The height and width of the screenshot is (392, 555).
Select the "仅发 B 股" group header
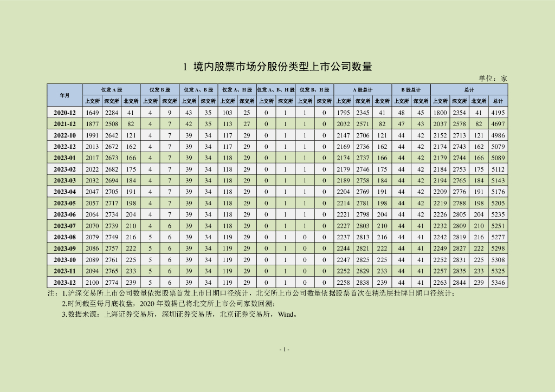(160, 90)
